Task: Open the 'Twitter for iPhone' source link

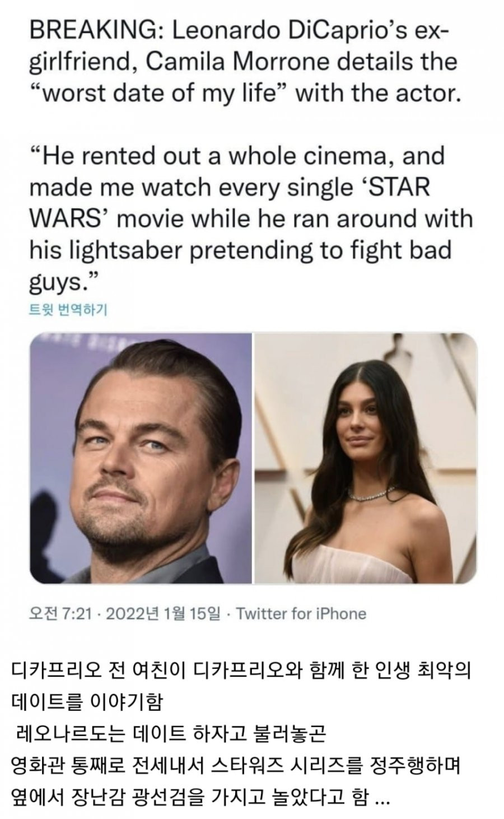Action: click(301, 613)
